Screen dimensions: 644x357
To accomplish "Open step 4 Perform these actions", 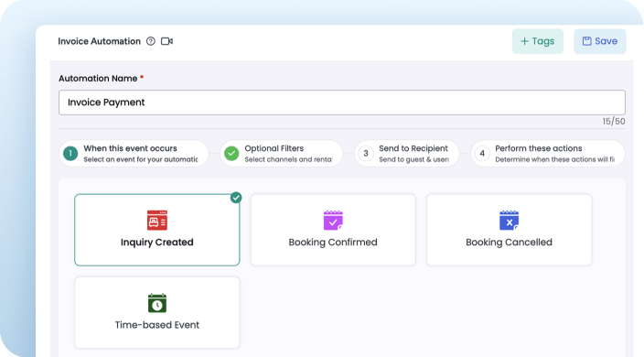I will click(x=548, y=154).
